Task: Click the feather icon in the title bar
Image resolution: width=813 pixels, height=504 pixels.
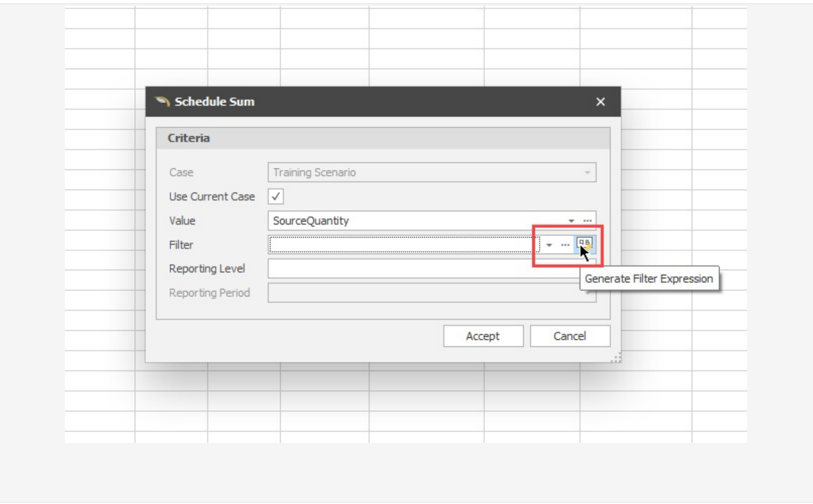Action: coord(164,101)
